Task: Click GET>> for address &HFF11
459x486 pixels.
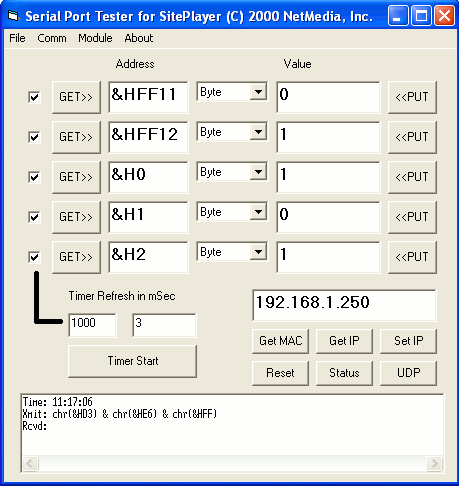Action: coord(76,97)
